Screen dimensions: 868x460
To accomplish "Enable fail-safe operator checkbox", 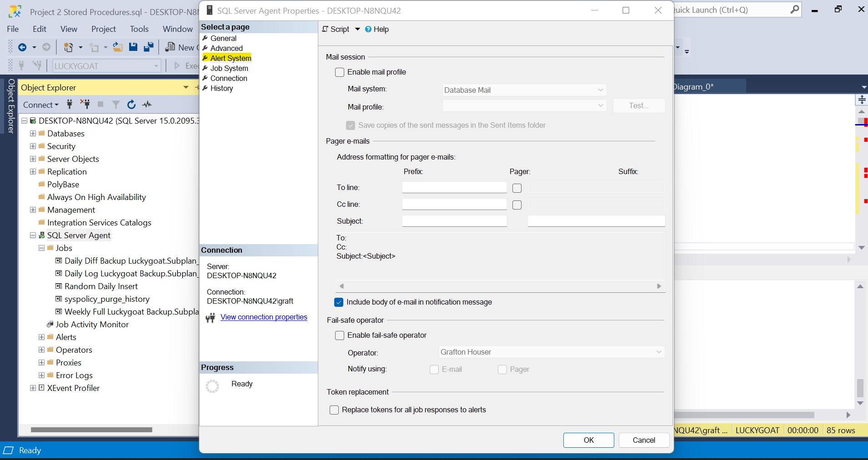I will click(340, 335).
